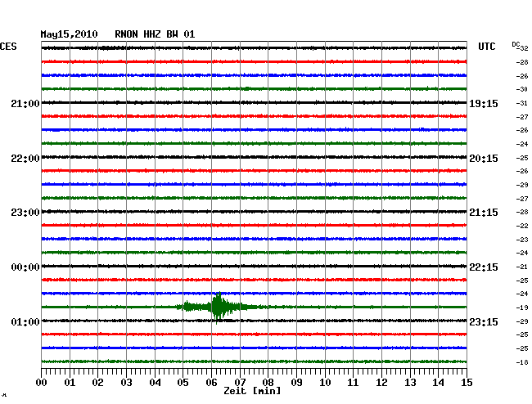Click the 20:15 UTC label
The width and height of the screenshot is (532, 404).
pyautogui.click(x=484, y=159)
